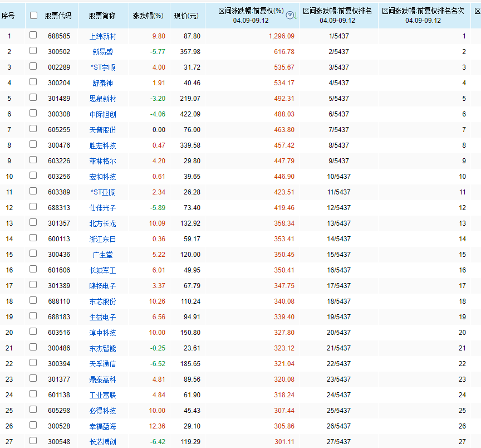Tick checkbox for 300548 长芯博创

33,441
